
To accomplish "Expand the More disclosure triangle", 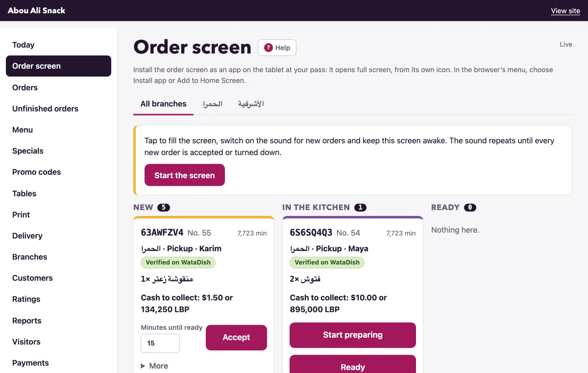I will 143,366.
